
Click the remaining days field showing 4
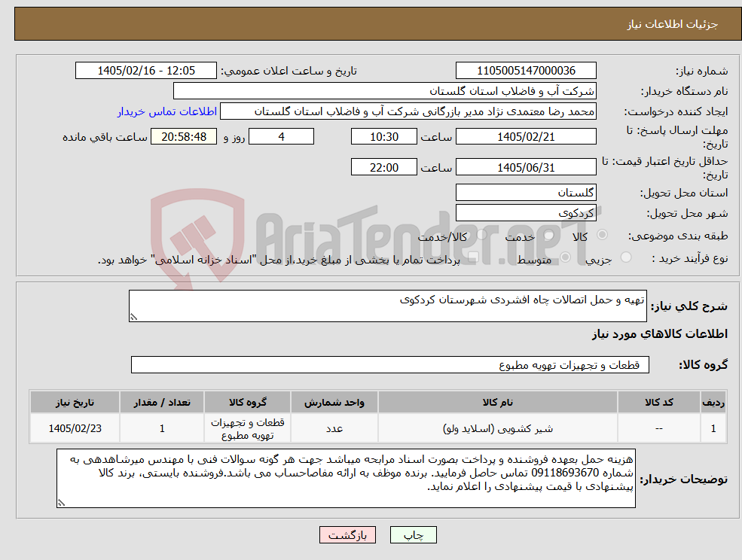[x=281, y=137]
